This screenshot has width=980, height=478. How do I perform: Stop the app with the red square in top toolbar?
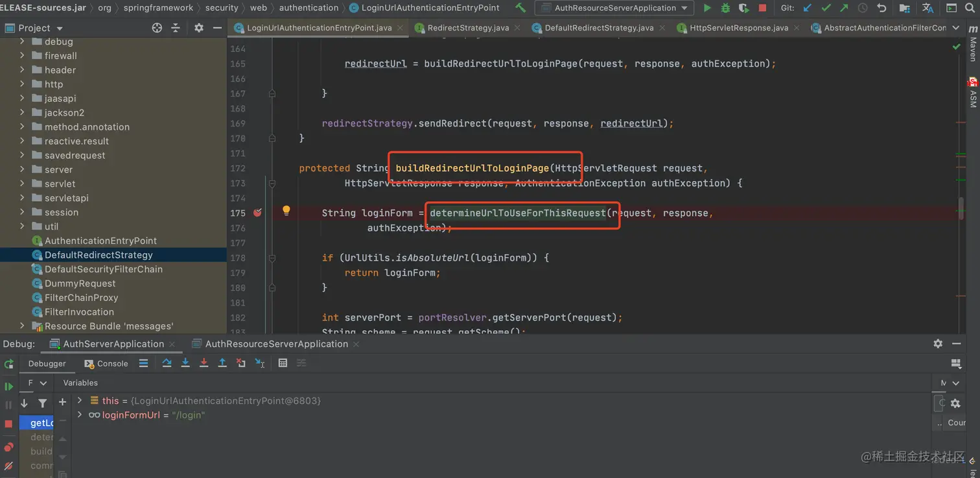pyautogui.click(x=762, y=8)
